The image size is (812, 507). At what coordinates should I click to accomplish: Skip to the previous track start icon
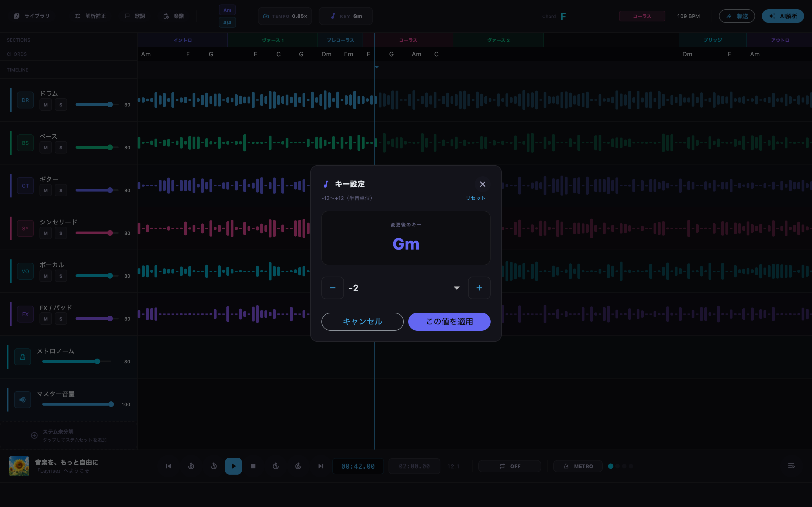(x=168, y=466)
